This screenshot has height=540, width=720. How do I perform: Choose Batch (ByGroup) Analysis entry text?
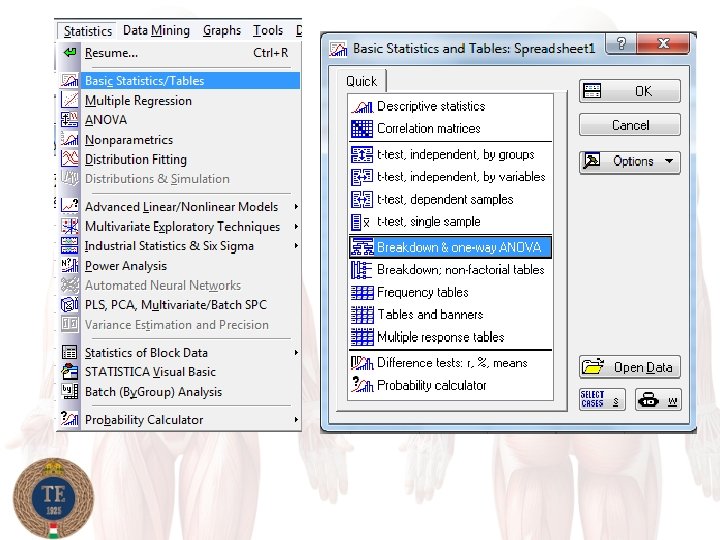pyautogui.click(x=153, y=392)
